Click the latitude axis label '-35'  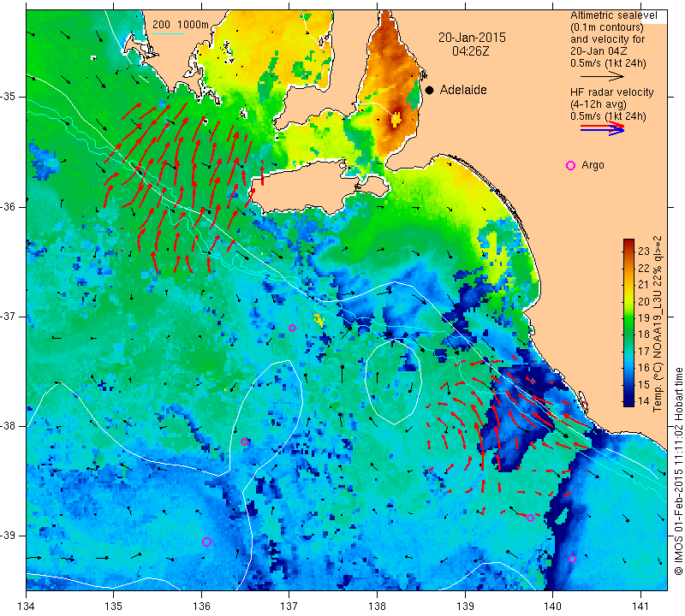[x=9, y=97]
